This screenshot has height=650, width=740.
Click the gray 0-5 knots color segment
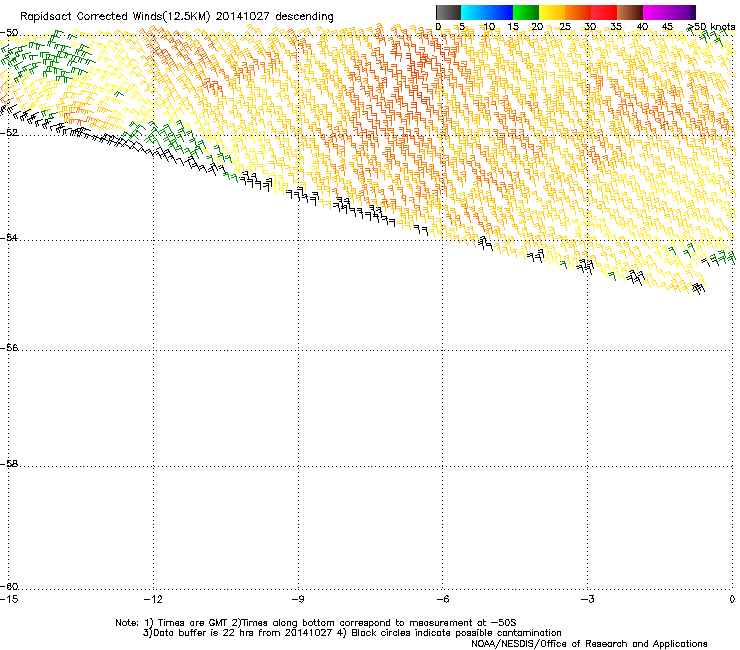point(448,12)
